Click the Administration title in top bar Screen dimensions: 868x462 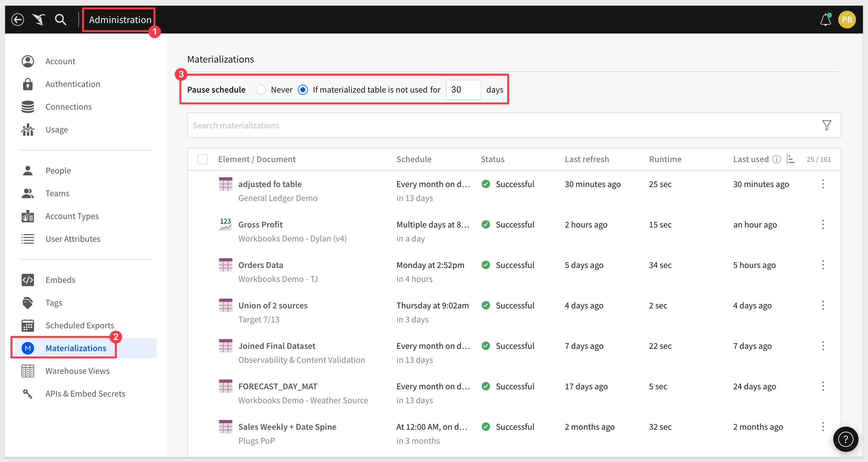(120, 20)
